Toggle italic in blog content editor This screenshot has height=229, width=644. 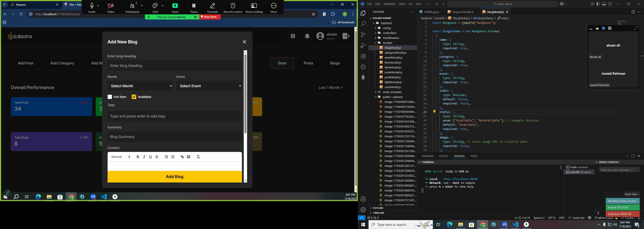tap(144, 157)
